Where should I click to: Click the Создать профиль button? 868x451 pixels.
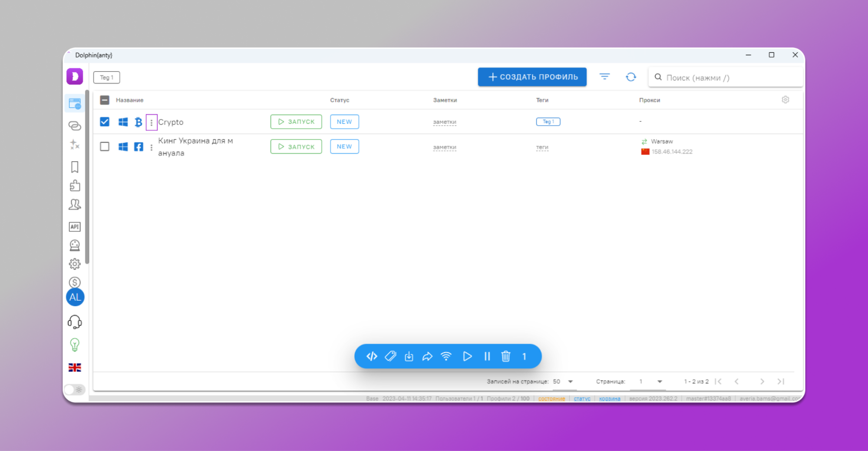click(x=532, y=77)
